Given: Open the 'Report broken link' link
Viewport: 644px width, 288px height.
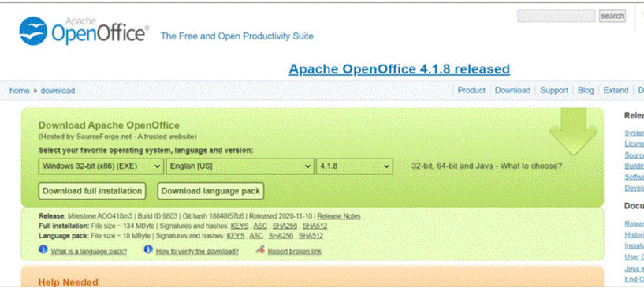Looking at the screenshot, I should 295,252.
